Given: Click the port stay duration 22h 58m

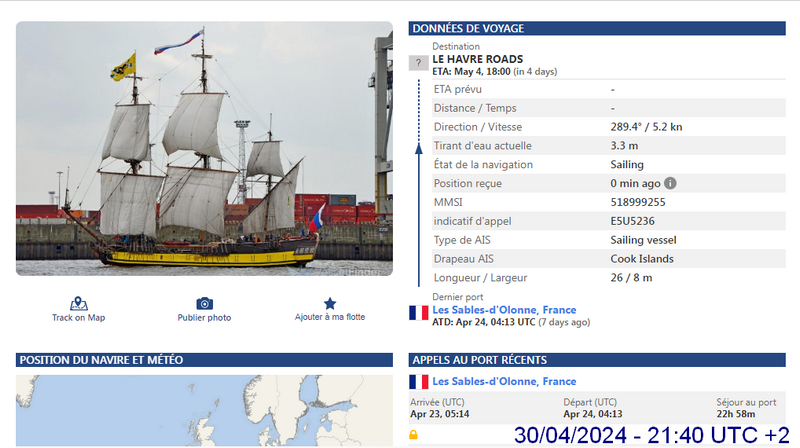Looking at the screenshot, I should click(x=735, y=414).
